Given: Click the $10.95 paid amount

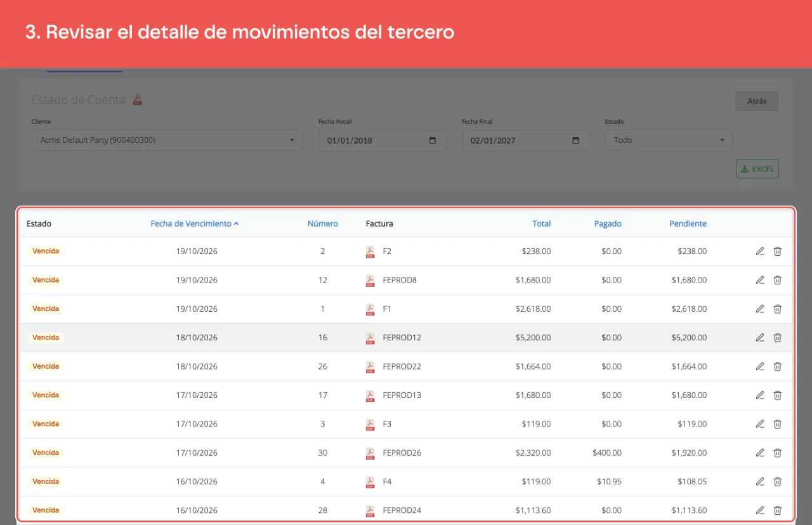Looking at the screenshot, I should coord(609,481).
